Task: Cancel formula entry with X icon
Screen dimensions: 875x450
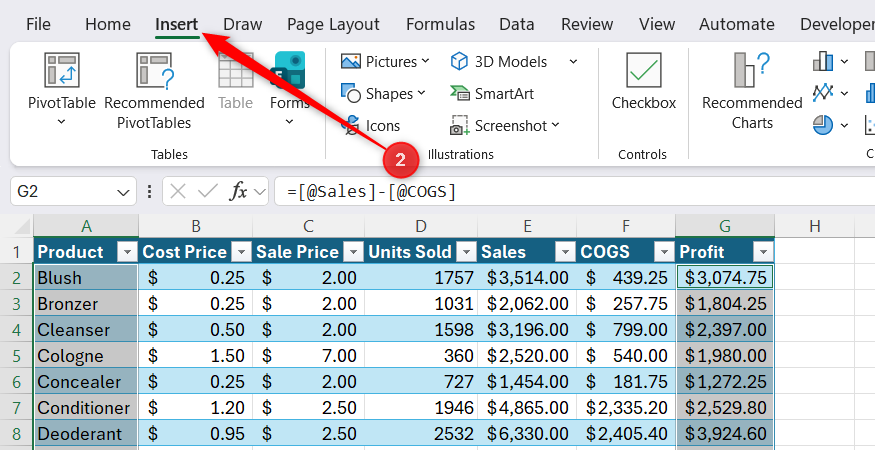Action: (x=177, y=192)
